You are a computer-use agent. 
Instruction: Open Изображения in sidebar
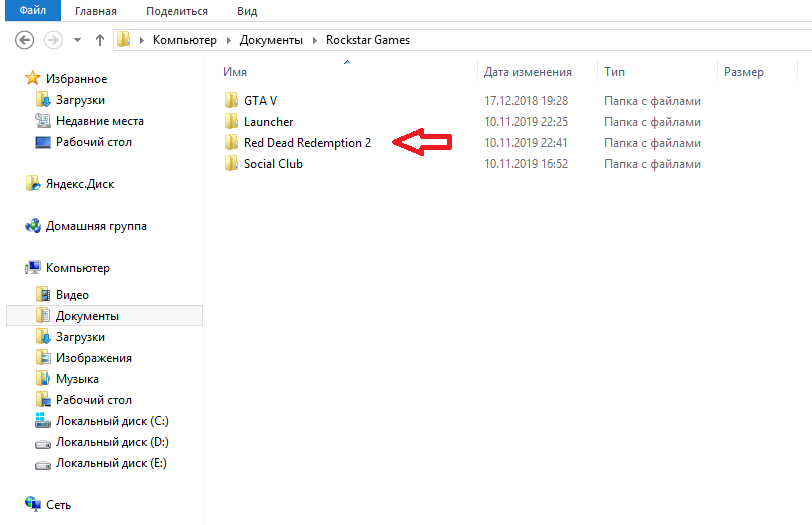click(94, 358)
